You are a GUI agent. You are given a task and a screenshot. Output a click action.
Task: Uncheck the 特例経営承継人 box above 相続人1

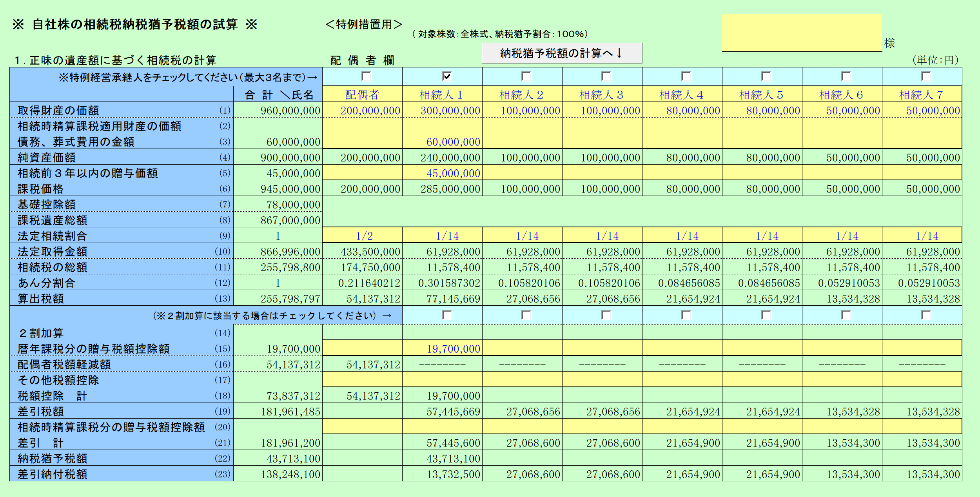click(x=447, y=76)
